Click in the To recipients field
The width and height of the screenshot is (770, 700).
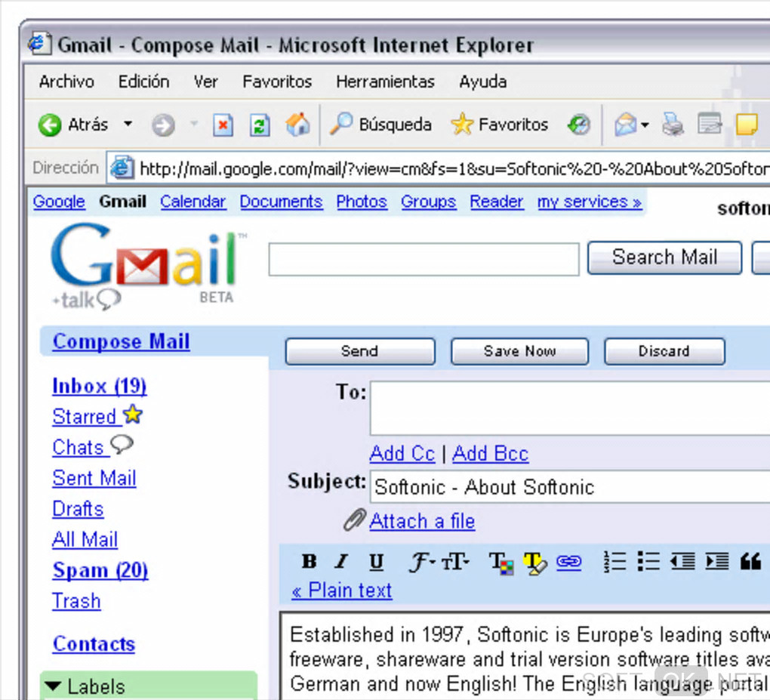point(570,408)
